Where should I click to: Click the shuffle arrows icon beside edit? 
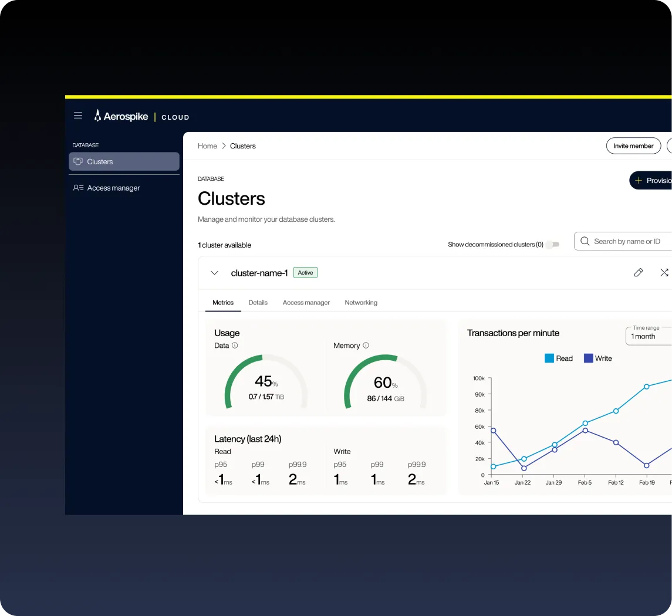(664, 272)
